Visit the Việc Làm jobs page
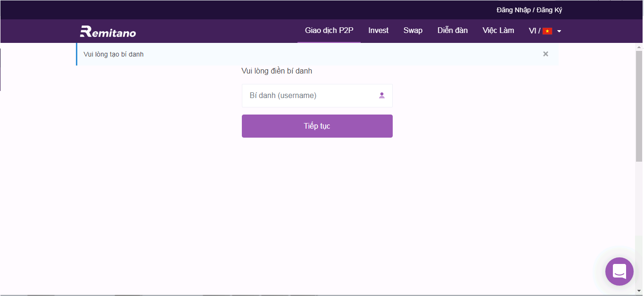The height and width of the screenshot is (296, 644). (498, 30)
